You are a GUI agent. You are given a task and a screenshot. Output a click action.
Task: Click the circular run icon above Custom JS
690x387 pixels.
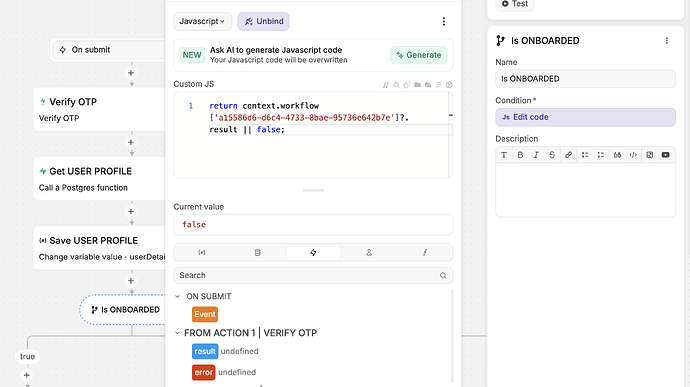point(449,85)
